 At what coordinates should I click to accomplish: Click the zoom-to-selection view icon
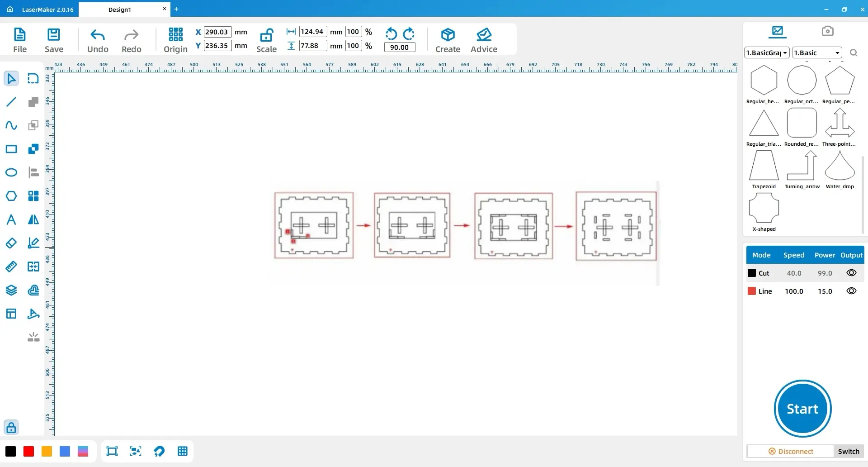[x=135, y=451]
